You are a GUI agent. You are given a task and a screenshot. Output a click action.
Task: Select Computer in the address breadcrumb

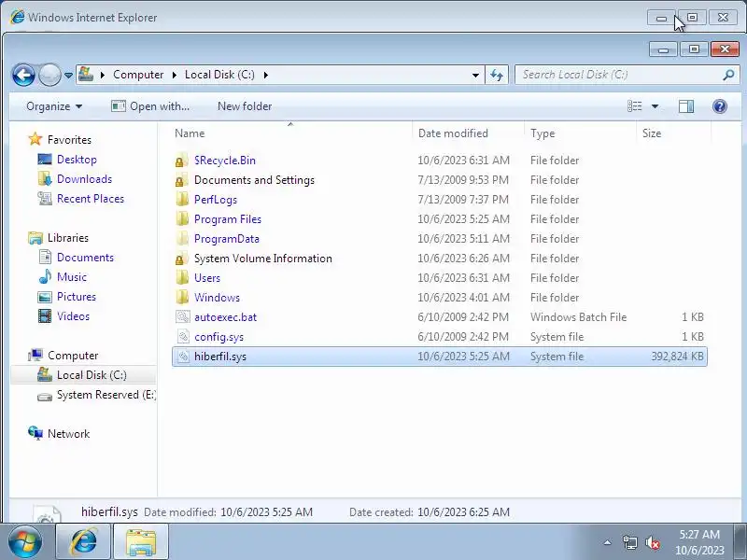(138, 75)
